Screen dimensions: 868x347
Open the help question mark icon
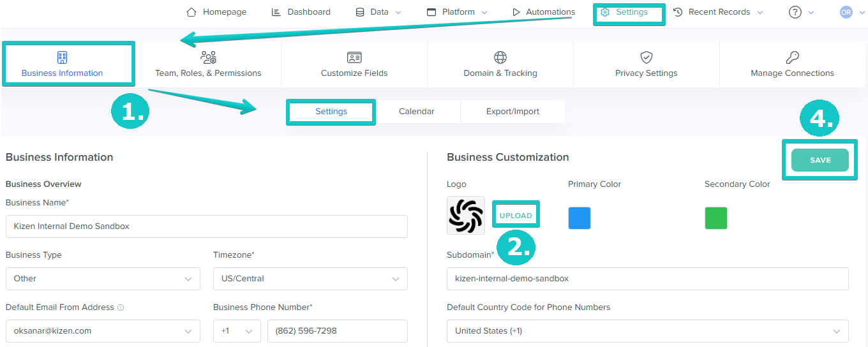[x=795, y=12]
